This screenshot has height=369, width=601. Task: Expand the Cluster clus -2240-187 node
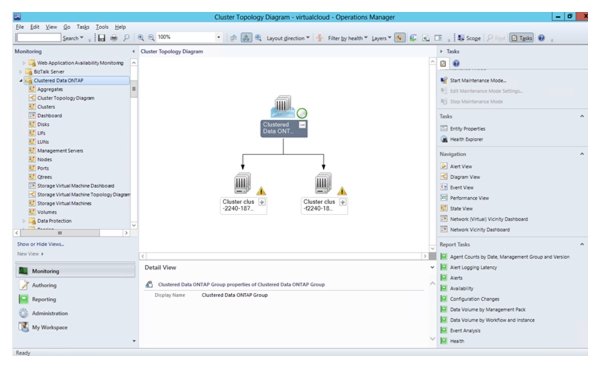[x=262, y=202]
